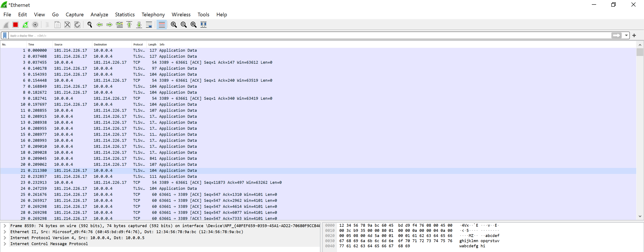
Task: Sort packets by the No. column header
Action: (x=13, y=44)
